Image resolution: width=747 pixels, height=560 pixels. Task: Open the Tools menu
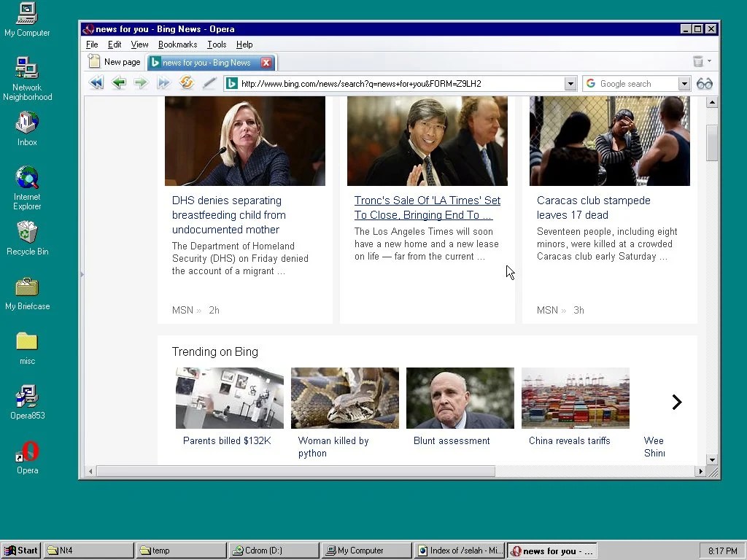[x=217, y=44]
